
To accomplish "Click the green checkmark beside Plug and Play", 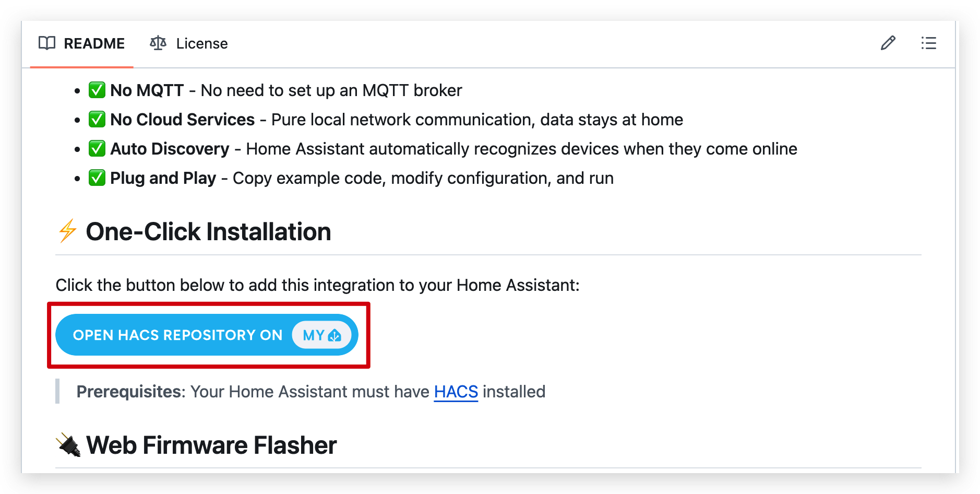I will coord(97,178).
